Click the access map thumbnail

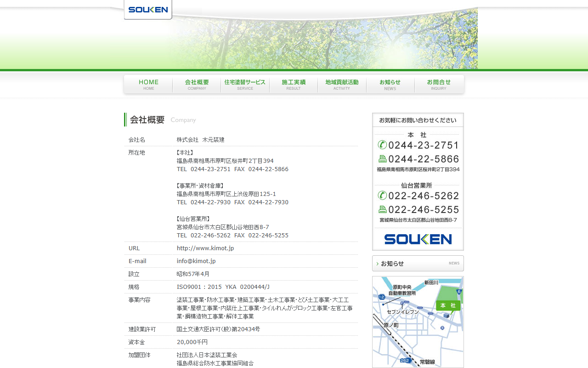point(418,322)
